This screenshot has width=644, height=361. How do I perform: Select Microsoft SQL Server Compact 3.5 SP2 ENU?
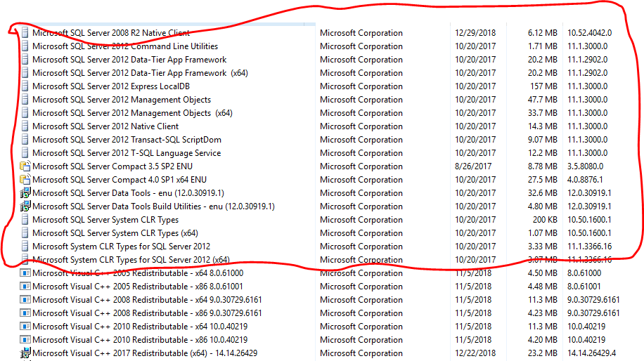tap(112, 166)
